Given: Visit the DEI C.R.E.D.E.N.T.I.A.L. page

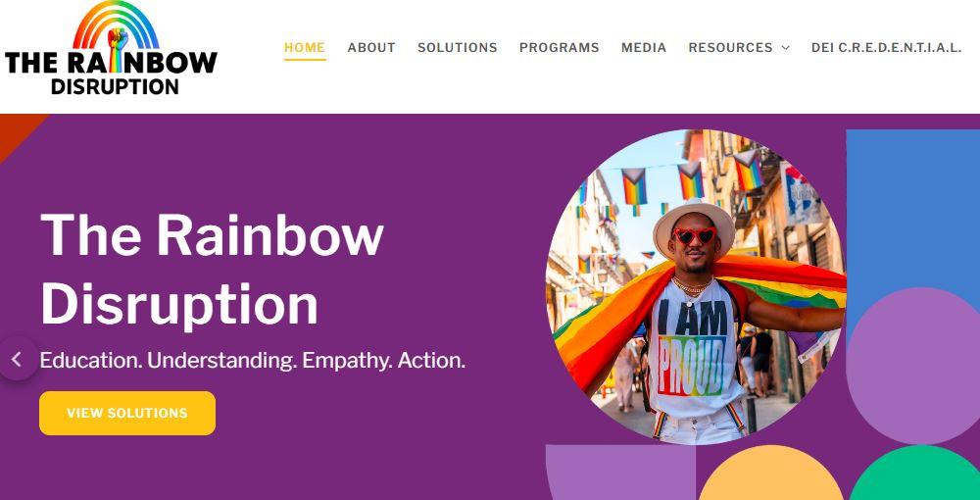Looking at the screenshot, I should (886, 47).
